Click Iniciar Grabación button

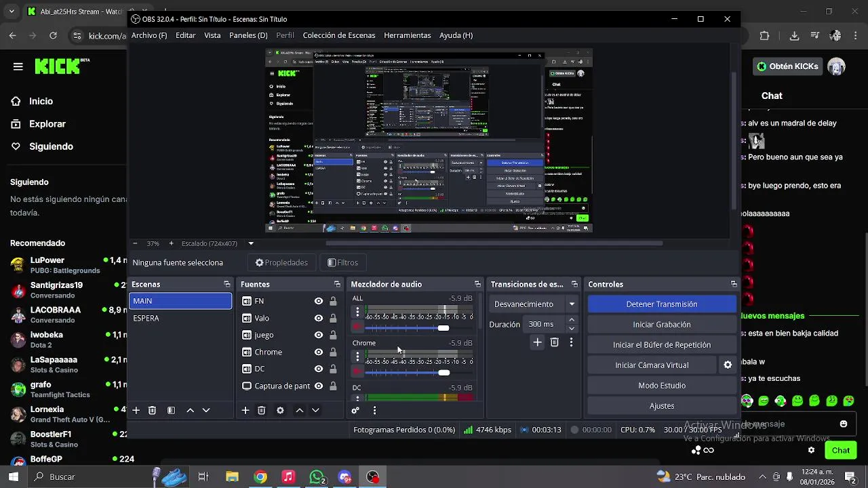[x=662, y=325]
